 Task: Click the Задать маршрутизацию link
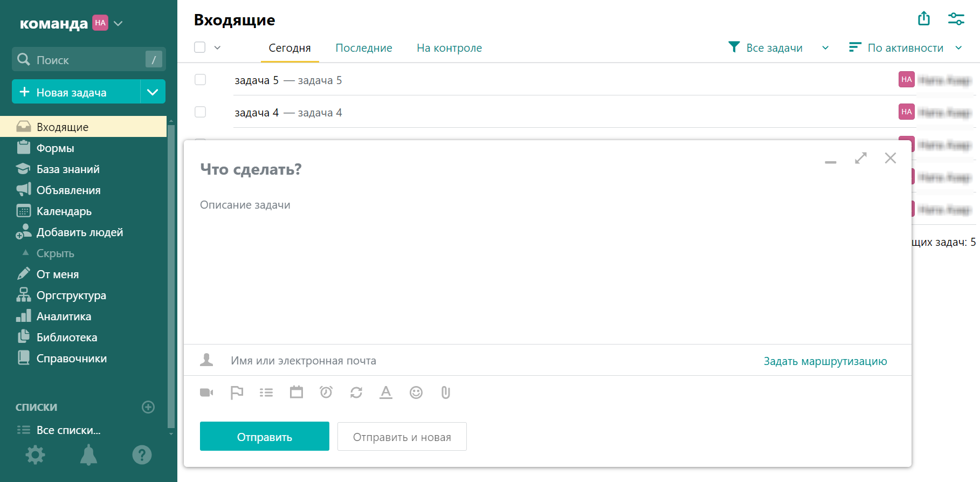point(825,361)
